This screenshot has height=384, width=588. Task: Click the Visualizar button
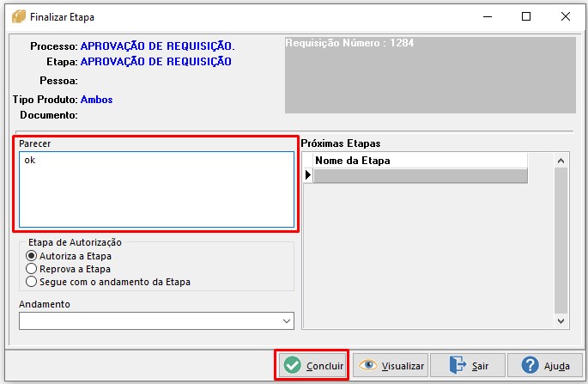[x=391, y=365]
